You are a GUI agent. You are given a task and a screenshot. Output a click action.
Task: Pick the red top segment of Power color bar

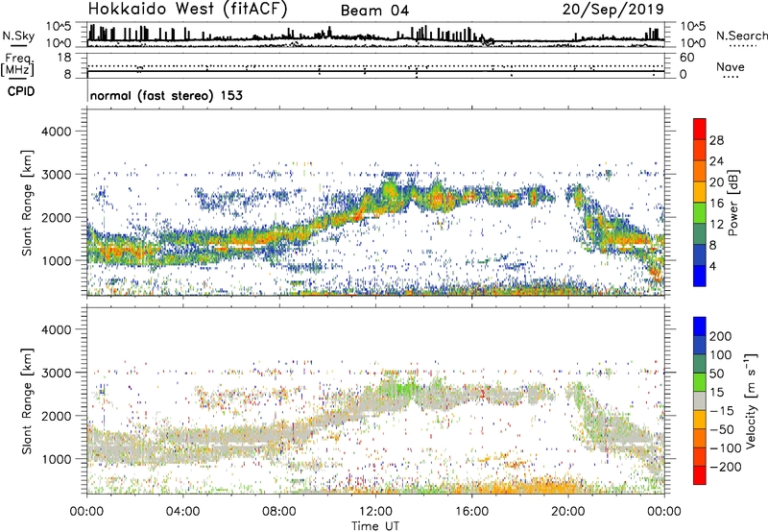[x=700, y=129]
